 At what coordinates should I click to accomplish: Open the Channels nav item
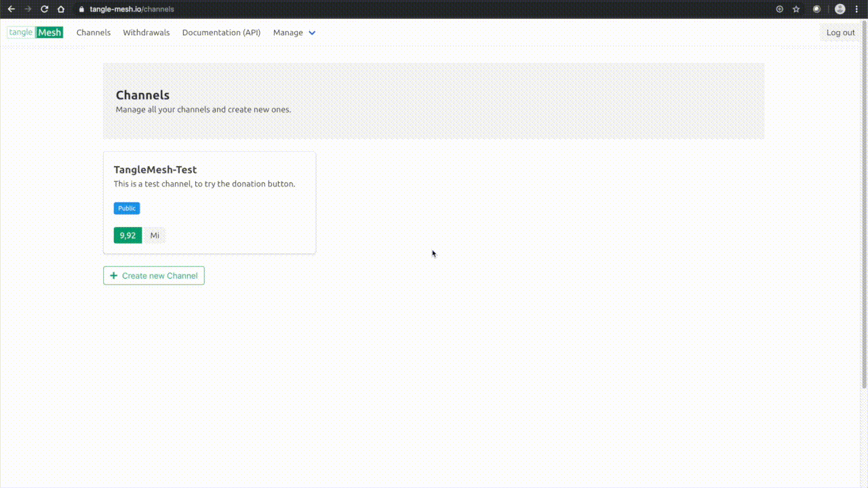click(94, 33)
